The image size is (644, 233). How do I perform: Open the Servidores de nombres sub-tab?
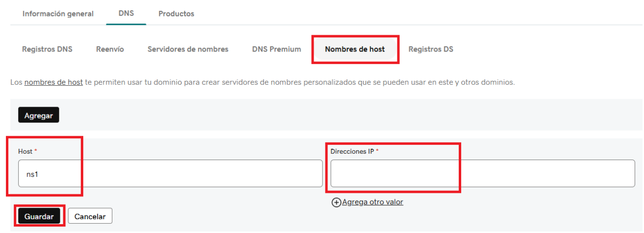click(188, 49)
